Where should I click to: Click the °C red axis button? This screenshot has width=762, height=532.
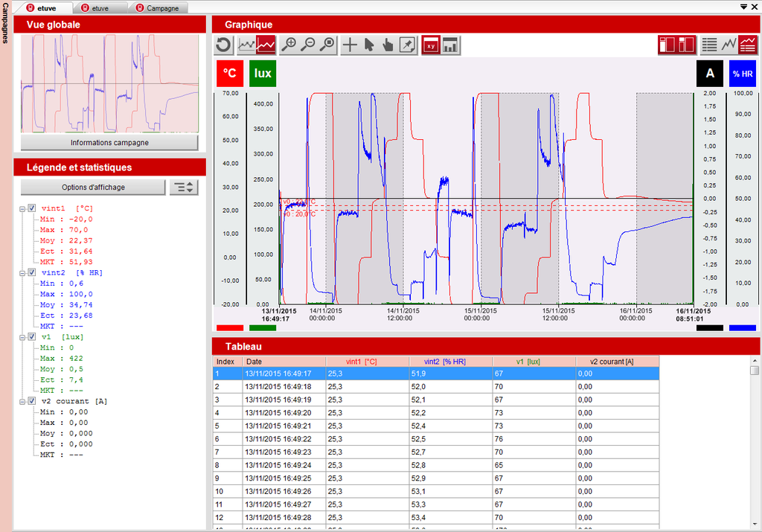click(229, 74)
